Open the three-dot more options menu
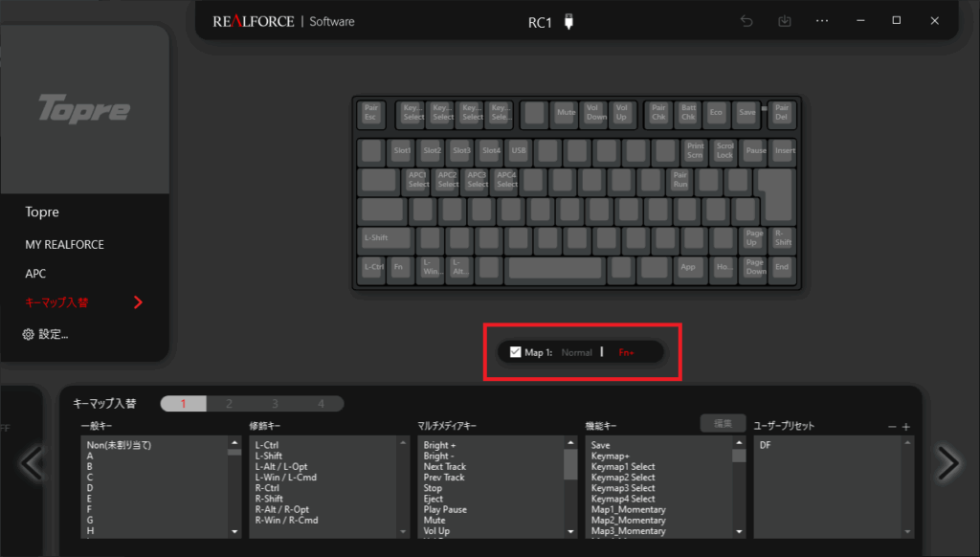Image resolution: width=980 pixels, height=557 pixels. 822,21
